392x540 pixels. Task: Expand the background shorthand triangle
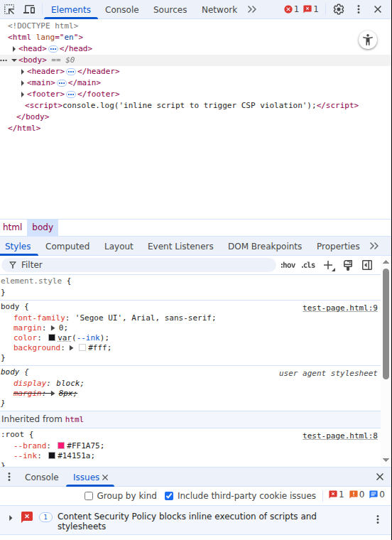tap(71, 348)
